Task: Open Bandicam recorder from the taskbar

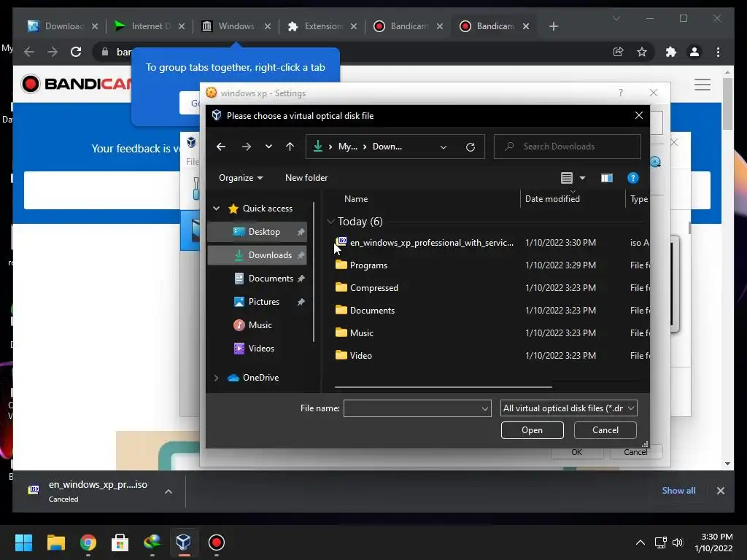Action: (x=216, y=542)
